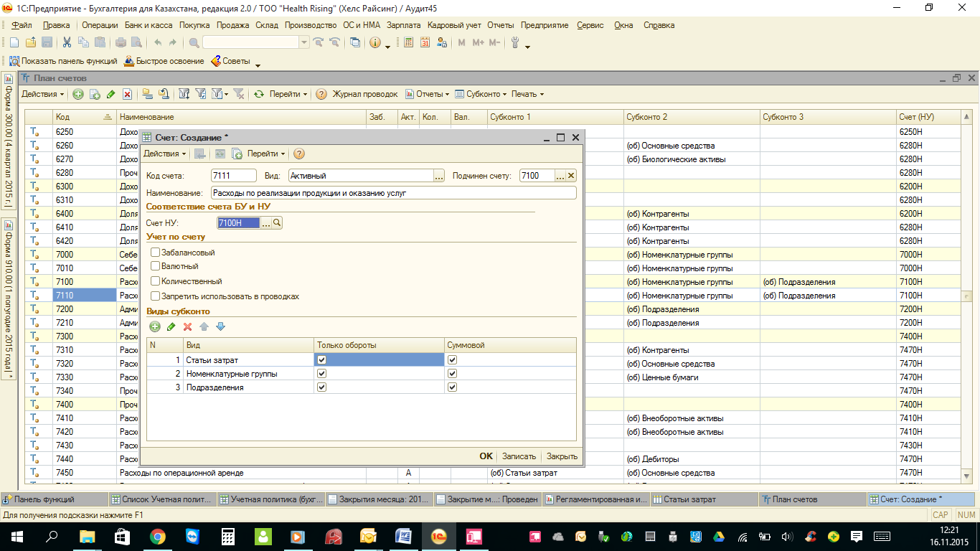The image size is (980, 551).
Task: Uncheck Суммовой for Подразделения row
Action: pos(452,387)
